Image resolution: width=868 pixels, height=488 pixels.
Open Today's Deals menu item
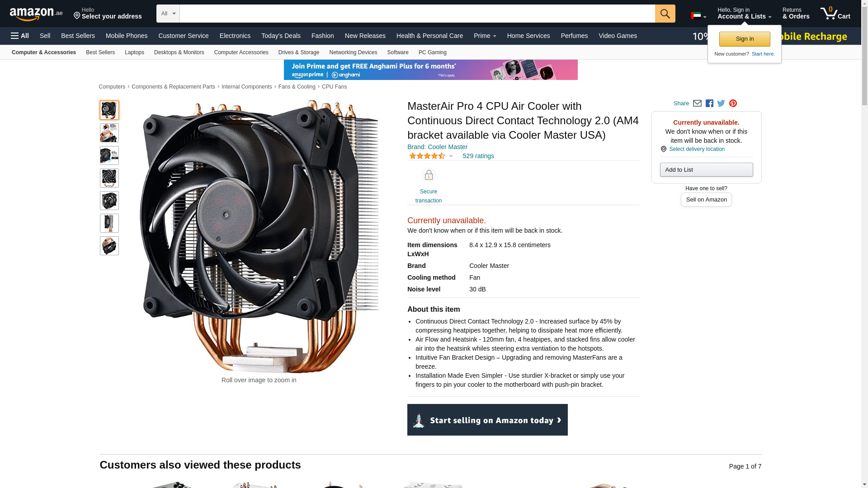click(281, 36)
